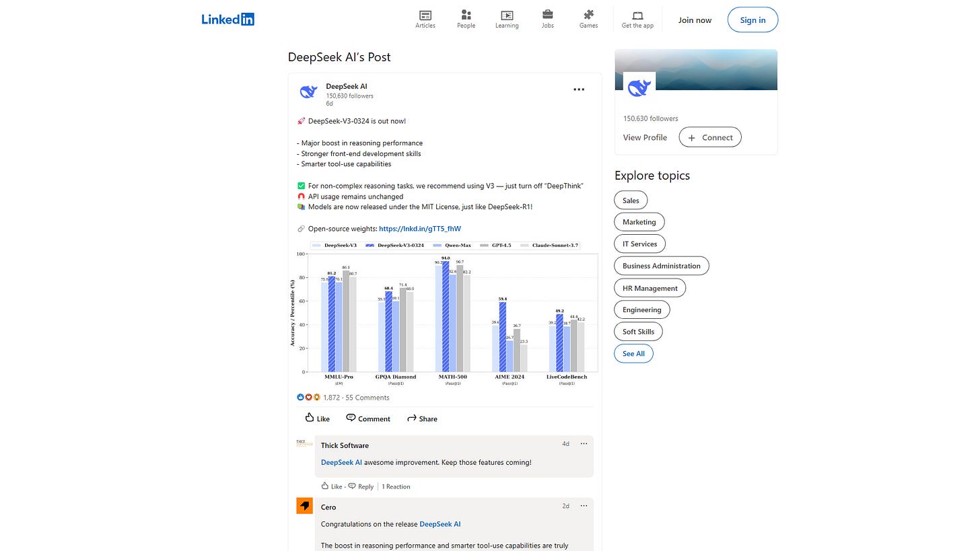The height and width of the screenshot is (551, 980).
Task: Select the HR Management topic
Action: tap(650, 288)
